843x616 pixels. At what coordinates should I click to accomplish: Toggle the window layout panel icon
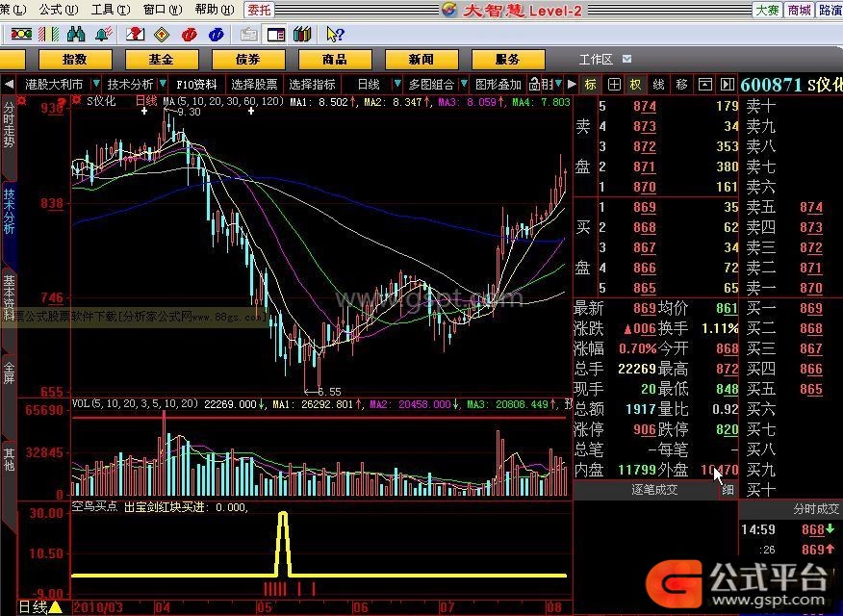coord(276,35)
